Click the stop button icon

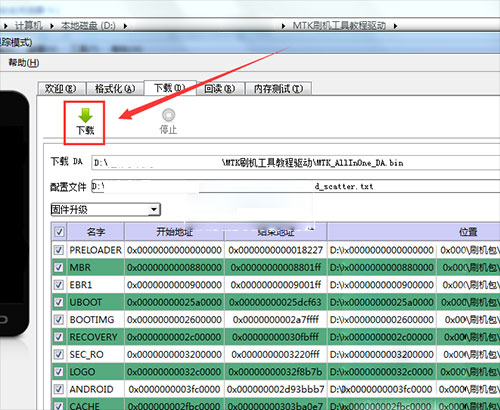pos(168,115)
